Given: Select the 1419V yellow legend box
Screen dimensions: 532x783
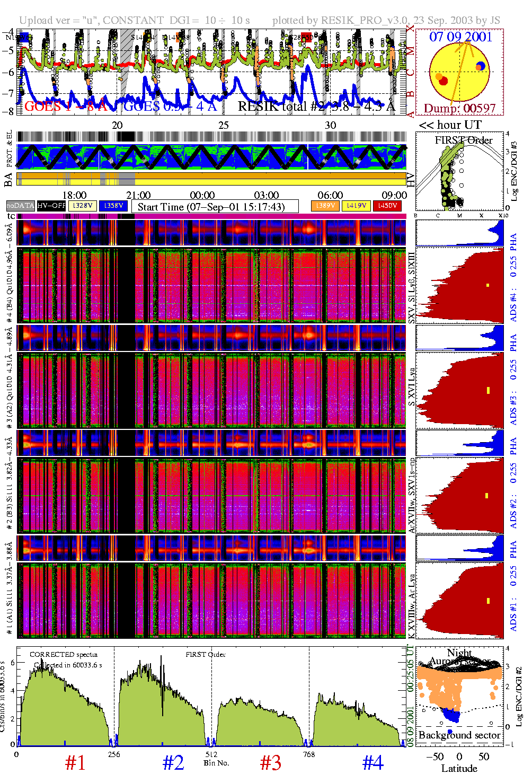Looking at the screenshot, I should click(357, 206).
